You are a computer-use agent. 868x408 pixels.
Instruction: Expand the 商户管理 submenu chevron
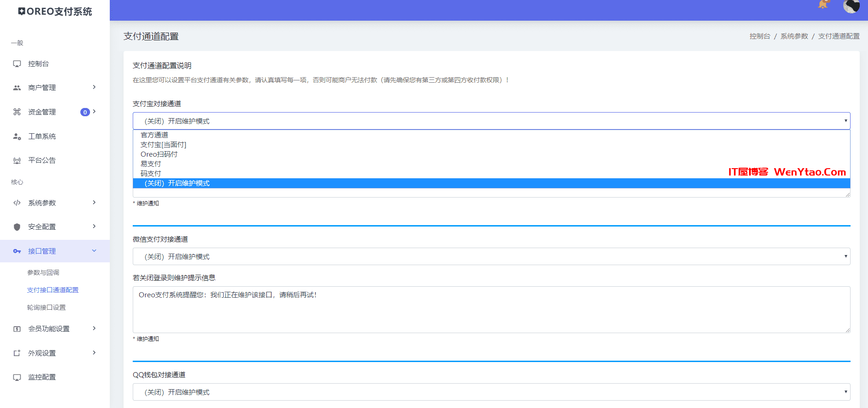(94, 87)
